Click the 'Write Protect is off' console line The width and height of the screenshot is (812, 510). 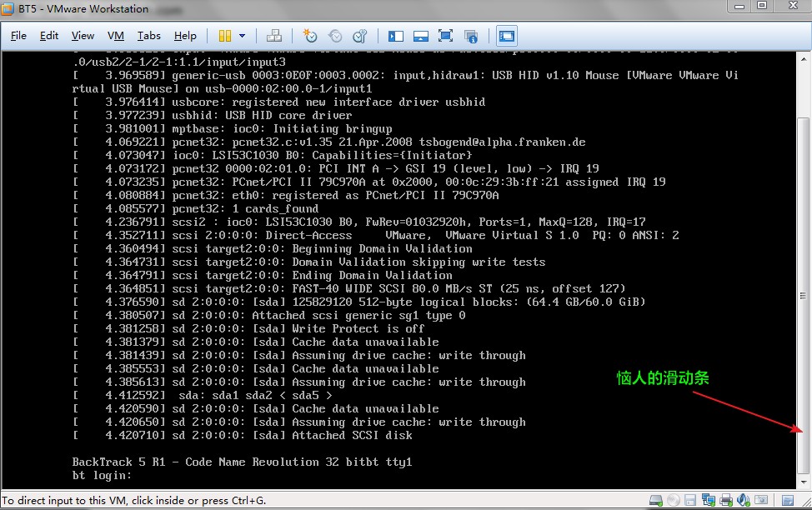pyautogui.click(x=248, y=329)
